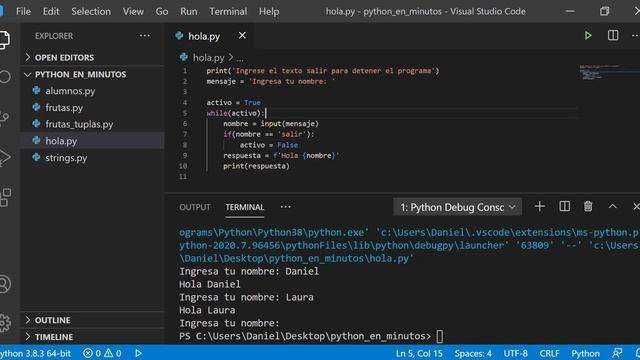
Task: Kill terminal with trash icon
Action: coord(588,207)
